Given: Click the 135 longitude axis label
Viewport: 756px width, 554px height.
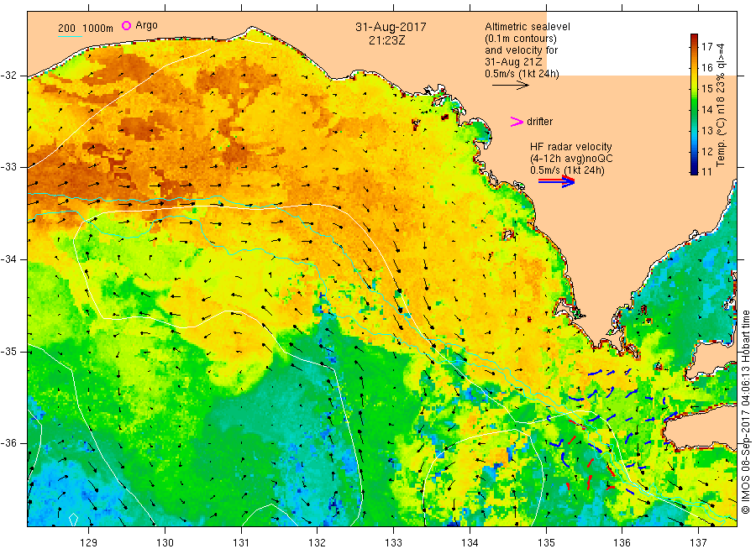Looking at the screenshot, I should click(x=546, y=543).
